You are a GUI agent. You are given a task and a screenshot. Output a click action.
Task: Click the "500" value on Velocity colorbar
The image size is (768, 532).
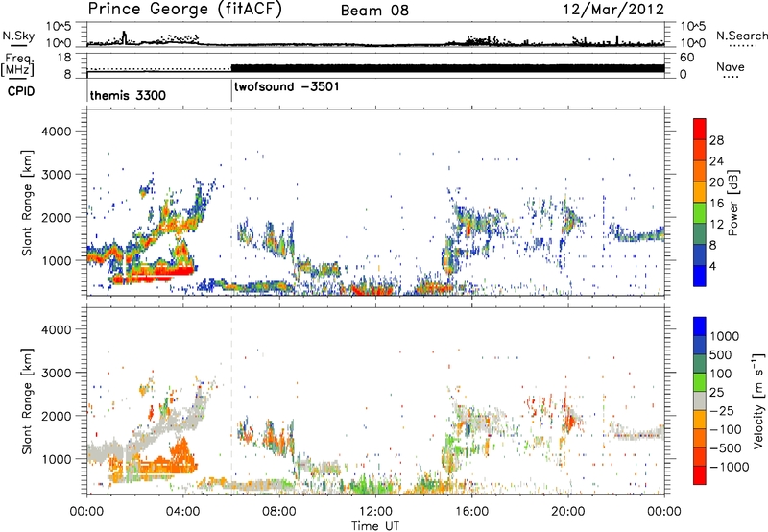pos(721,355)
